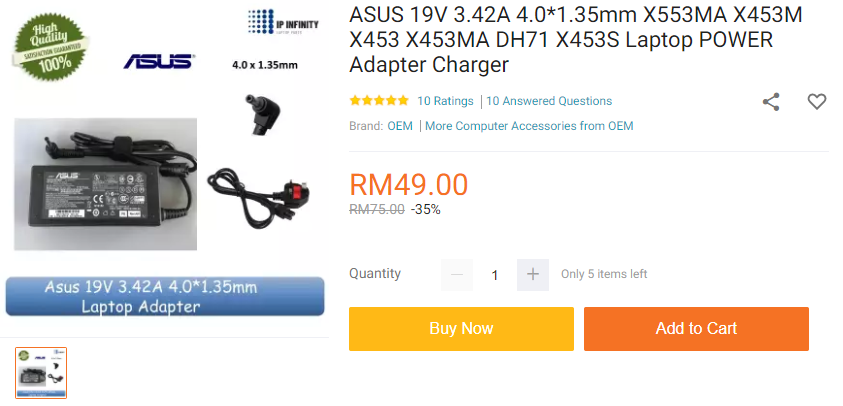The height and width of the screenshot is (406, 843).
Task: Click the main ASUS adapter product photo
Action: point(105,184)
